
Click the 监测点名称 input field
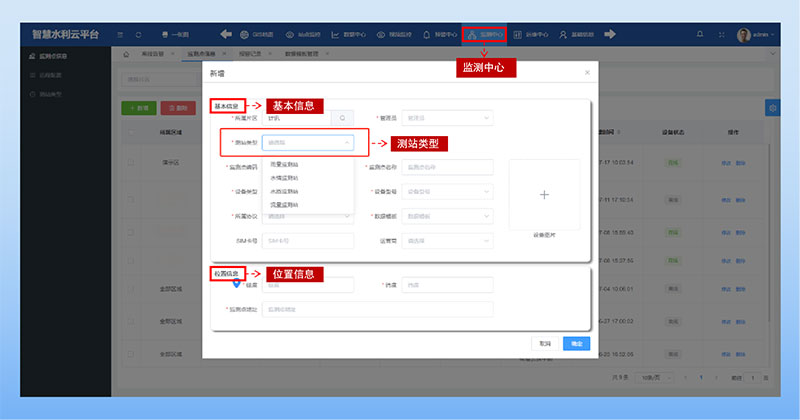click(x=446, y=167)
